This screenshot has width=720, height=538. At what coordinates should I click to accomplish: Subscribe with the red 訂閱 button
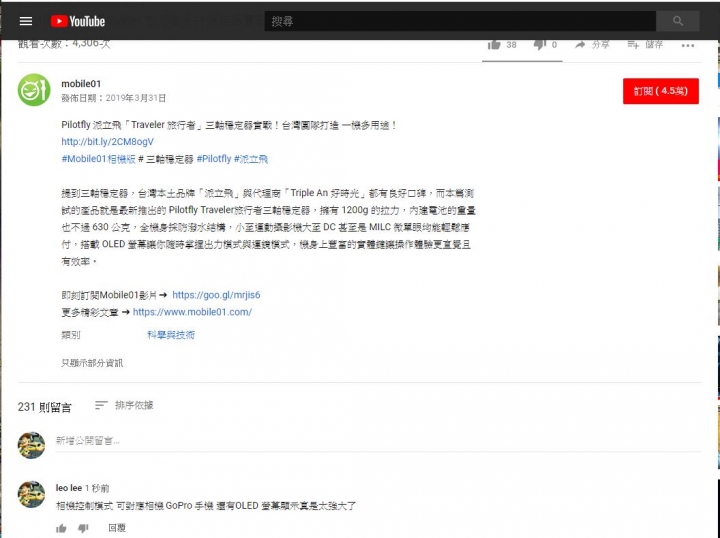(x=661, y=91)
